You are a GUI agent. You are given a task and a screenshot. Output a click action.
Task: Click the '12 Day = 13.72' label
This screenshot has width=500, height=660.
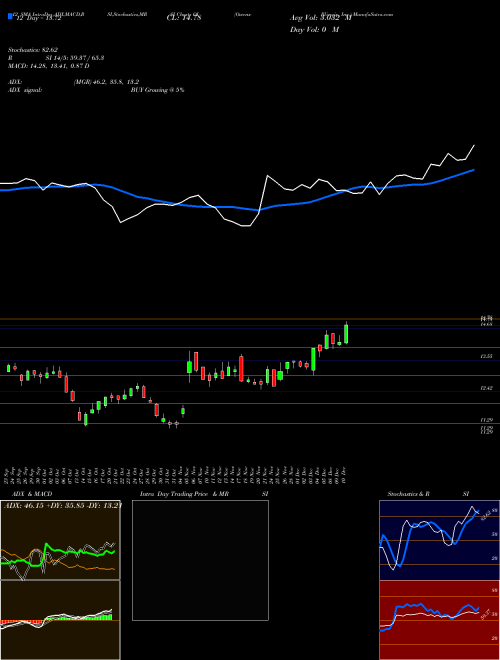coord(37,18)
